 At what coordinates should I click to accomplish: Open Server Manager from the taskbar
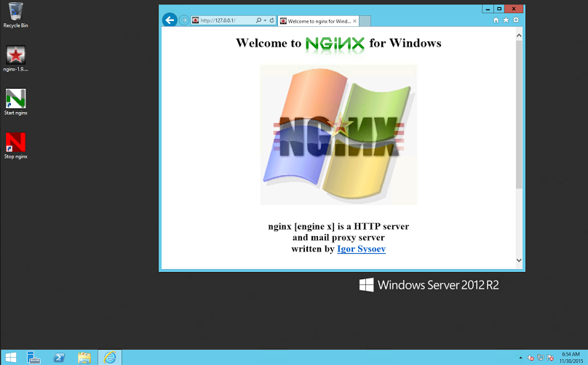[x=33, y=358]
